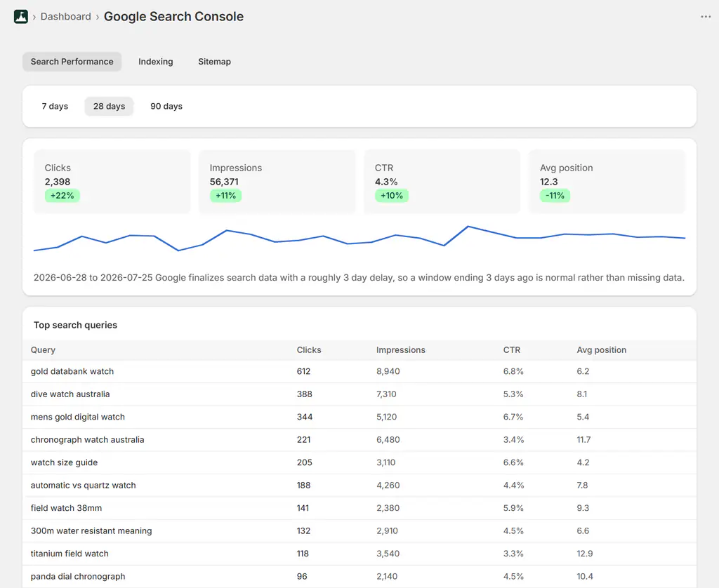
Task: Click the 7,310 impressions cell
Action: 387,394
